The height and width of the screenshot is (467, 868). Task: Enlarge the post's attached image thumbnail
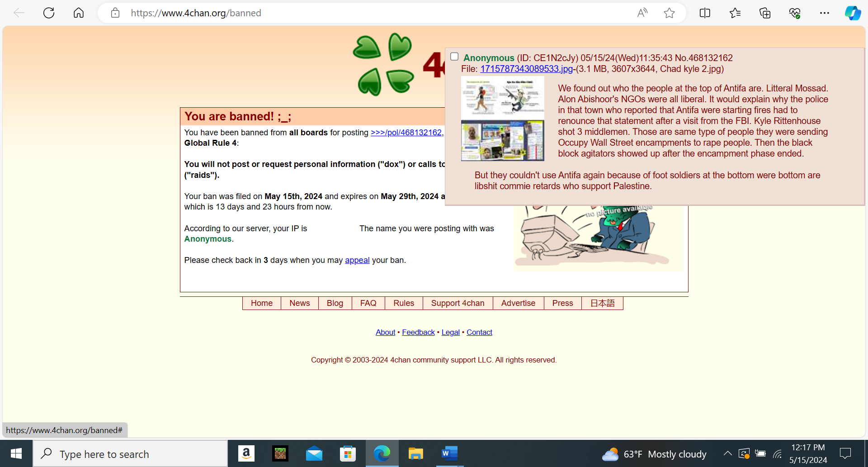coord(503,118)
